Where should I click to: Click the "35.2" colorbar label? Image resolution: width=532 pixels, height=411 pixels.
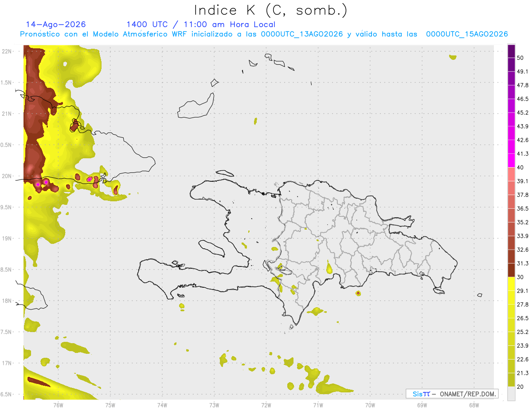(523, 223)
